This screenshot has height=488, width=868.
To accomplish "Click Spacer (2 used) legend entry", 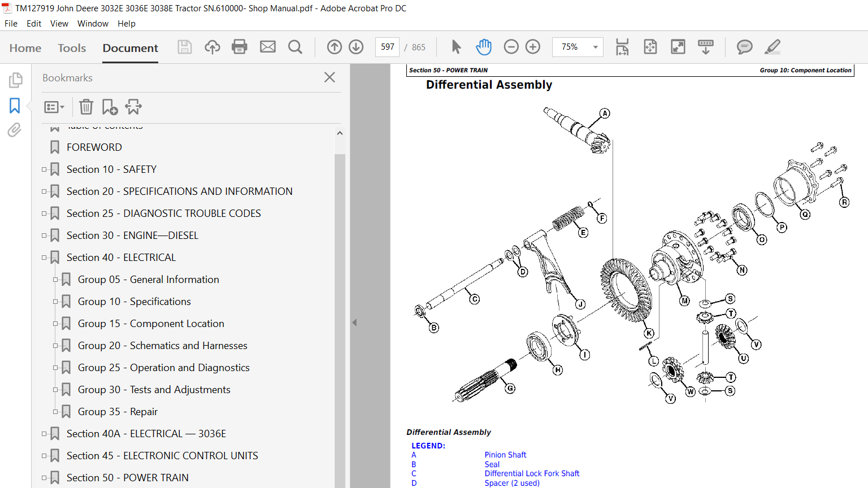I will (512, 483).
